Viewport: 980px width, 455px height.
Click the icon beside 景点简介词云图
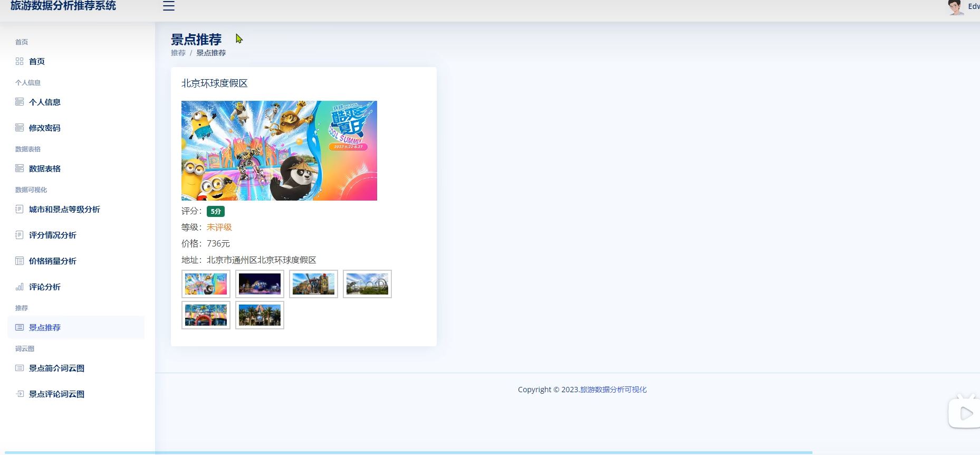(x=20, y=368)
